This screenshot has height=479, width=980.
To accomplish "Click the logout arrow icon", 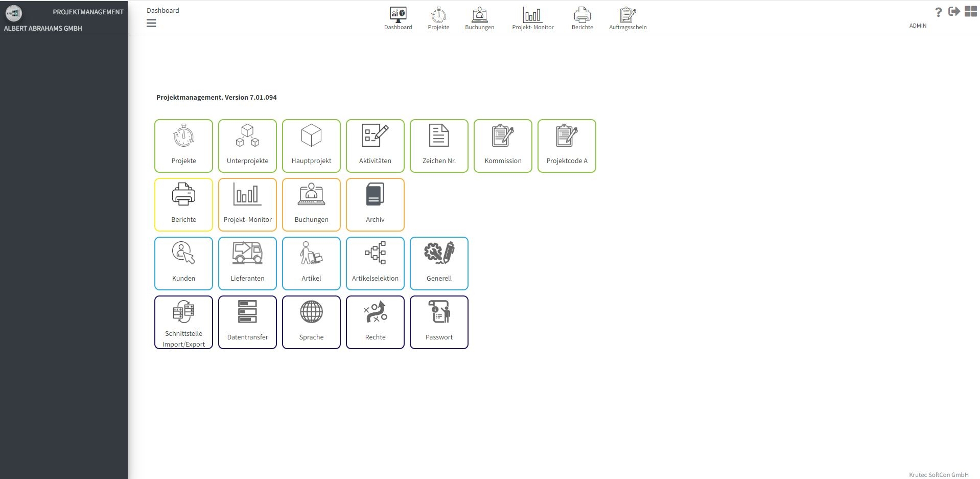I will coord(954,11).
